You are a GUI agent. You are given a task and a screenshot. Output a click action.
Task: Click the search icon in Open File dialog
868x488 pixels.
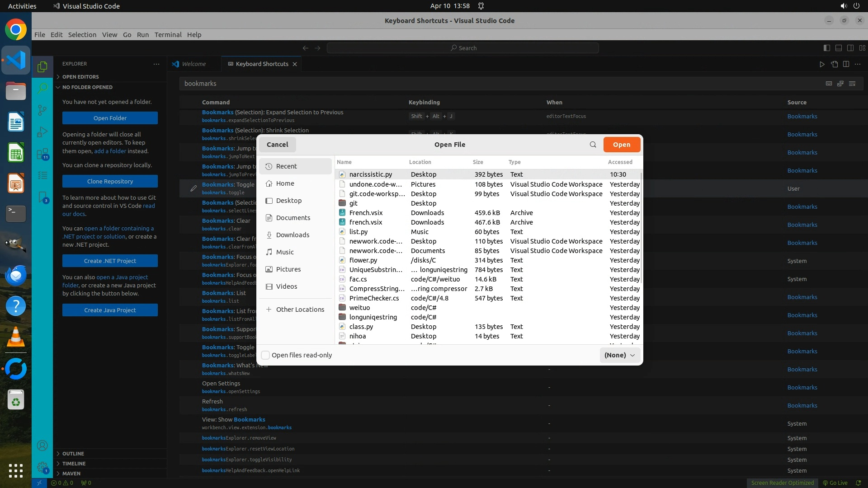click(593, 145)
